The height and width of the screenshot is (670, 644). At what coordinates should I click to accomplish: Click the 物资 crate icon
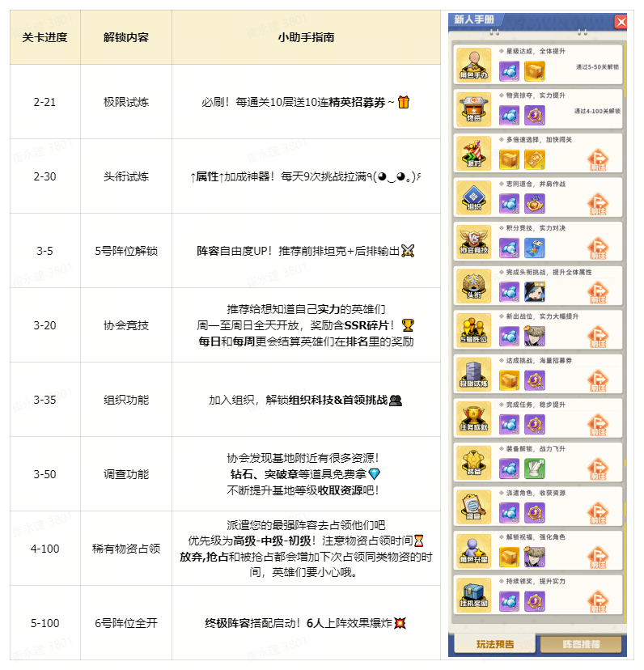tap(473, 108)
